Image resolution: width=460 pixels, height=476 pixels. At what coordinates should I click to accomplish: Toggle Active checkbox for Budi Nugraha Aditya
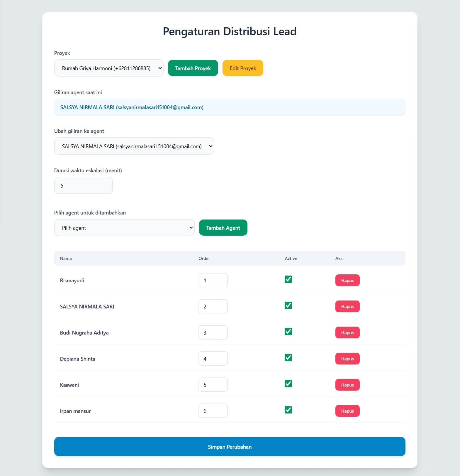tap(288, 332)
